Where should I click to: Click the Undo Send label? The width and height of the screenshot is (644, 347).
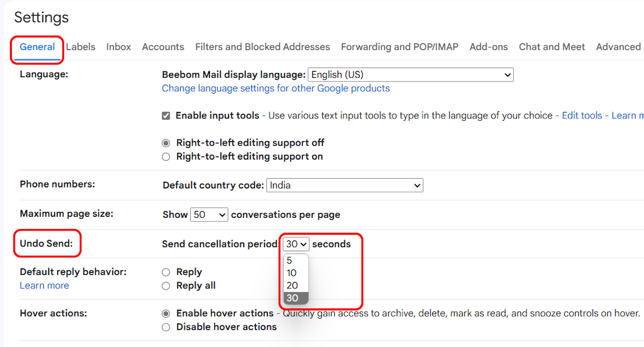coord(46,244)
